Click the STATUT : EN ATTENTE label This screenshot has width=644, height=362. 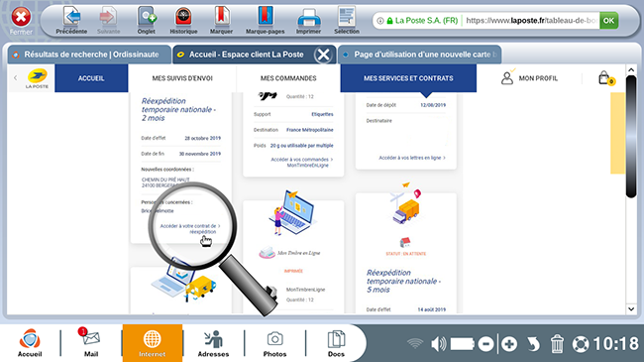406,254
